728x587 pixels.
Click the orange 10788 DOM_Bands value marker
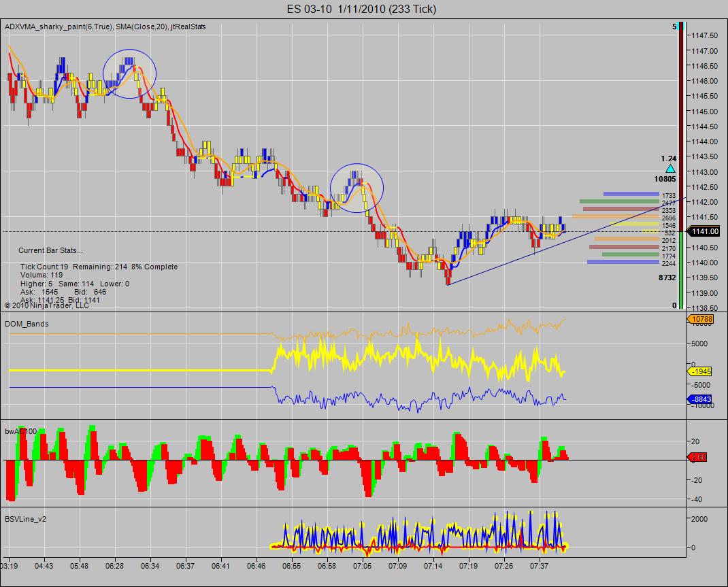click(x=701, y=319)
